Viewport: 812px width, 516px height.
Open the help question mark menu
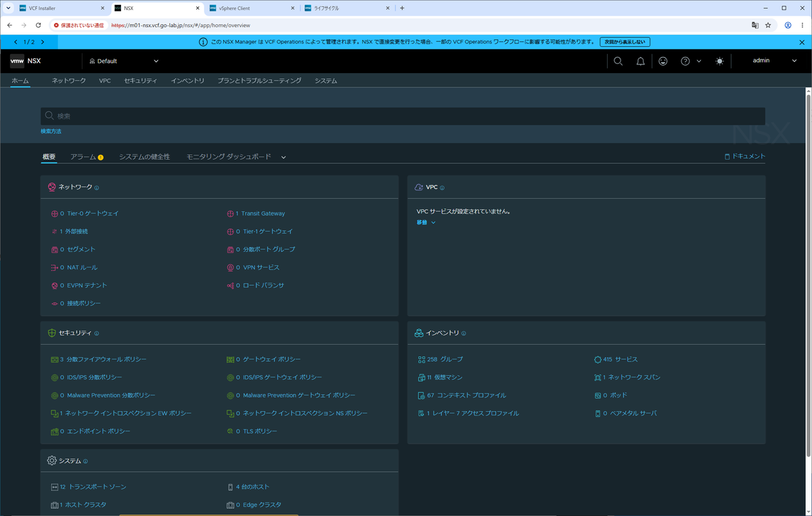point(690,61)
